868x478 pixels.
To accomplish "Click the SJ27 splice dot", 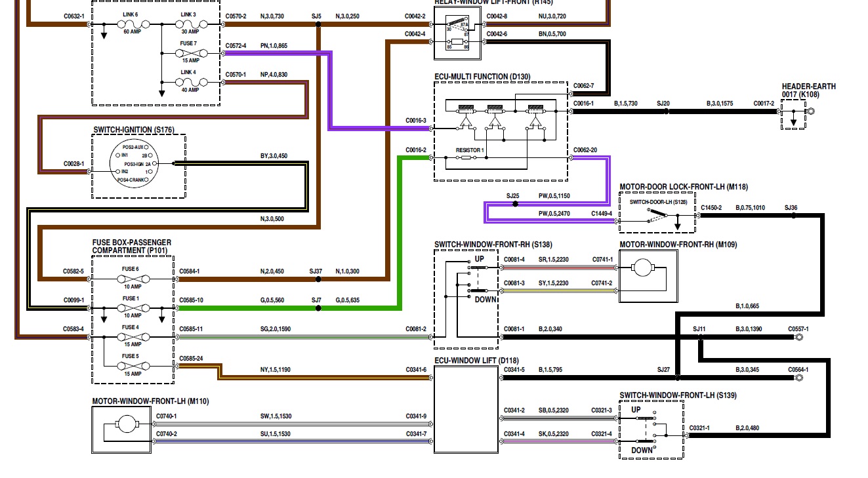I will click(678, 378).
